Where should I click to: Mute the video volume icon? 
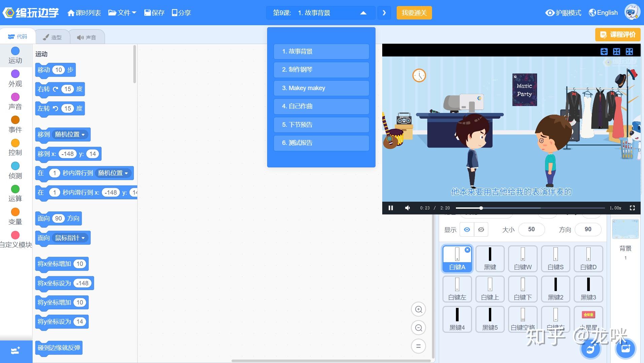[407, 208]
